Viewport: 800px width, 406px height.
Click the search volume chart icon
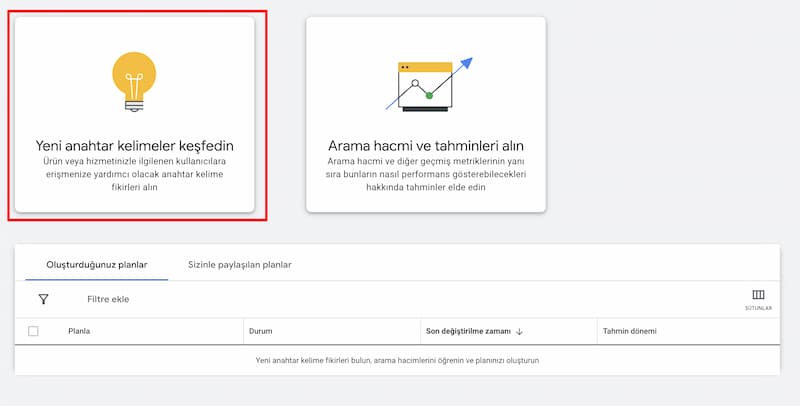(x=425, y=86)
